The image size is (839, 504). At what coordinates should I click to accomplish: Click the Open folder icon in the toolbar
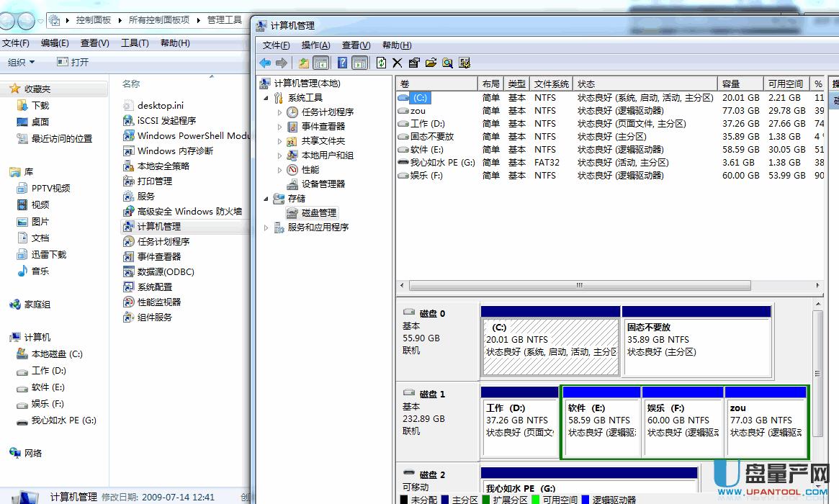tap(431, 63)
